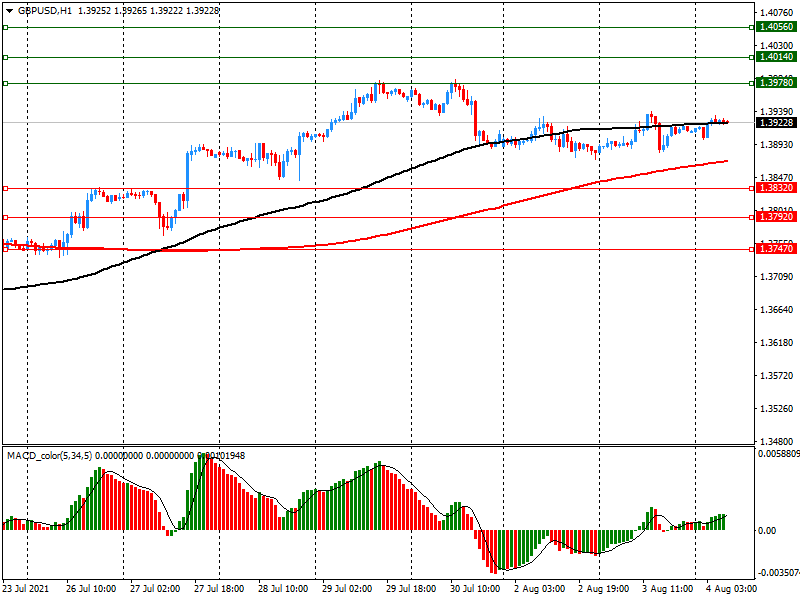Grab the left handle of the 1.37920 line
The width and height of the screenshot is (800, 600).
[6, 218]
